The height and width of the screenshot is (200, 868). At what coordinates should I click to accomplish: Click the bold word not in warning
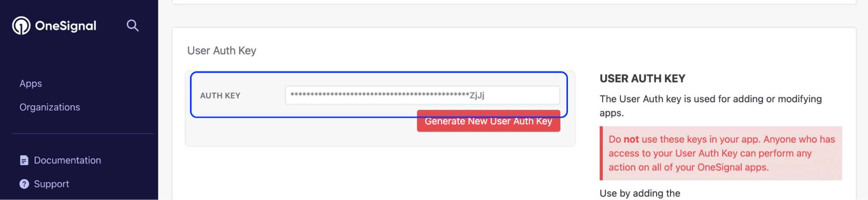(631, 139)
